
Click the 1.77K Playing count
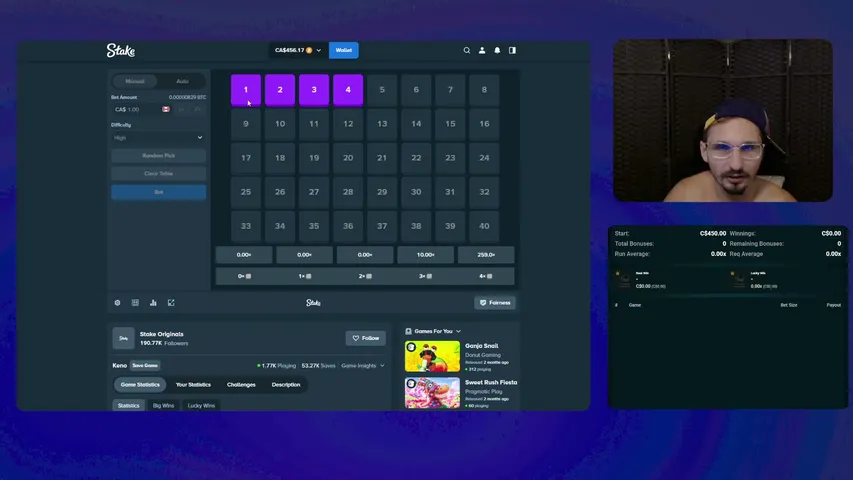[277, 366]
